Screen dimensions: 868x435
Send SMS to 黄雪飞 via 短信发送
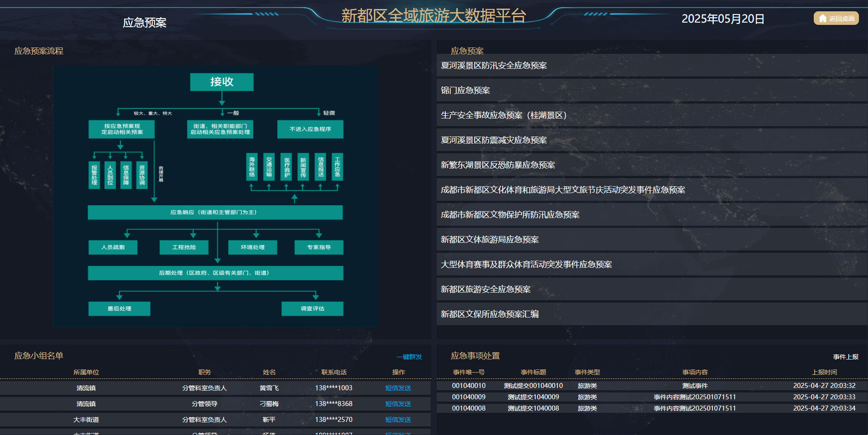(397, 388)
